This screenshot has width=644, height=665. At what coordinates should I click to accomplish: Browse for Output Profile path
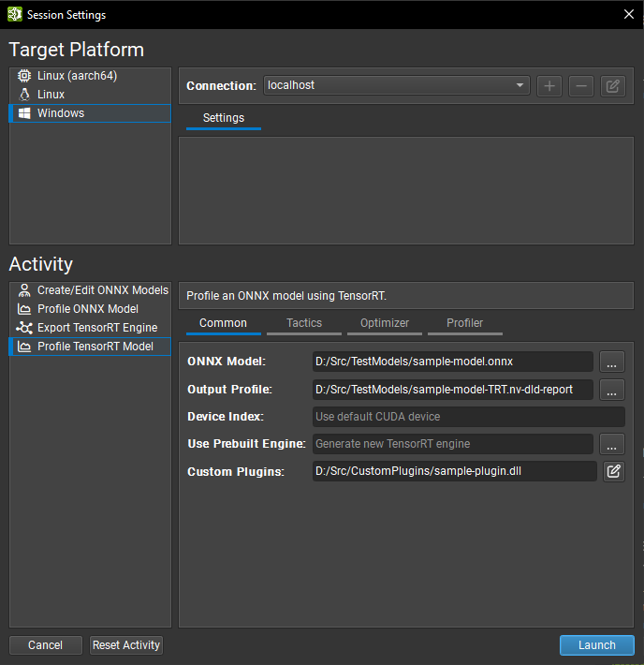(612, 390)
